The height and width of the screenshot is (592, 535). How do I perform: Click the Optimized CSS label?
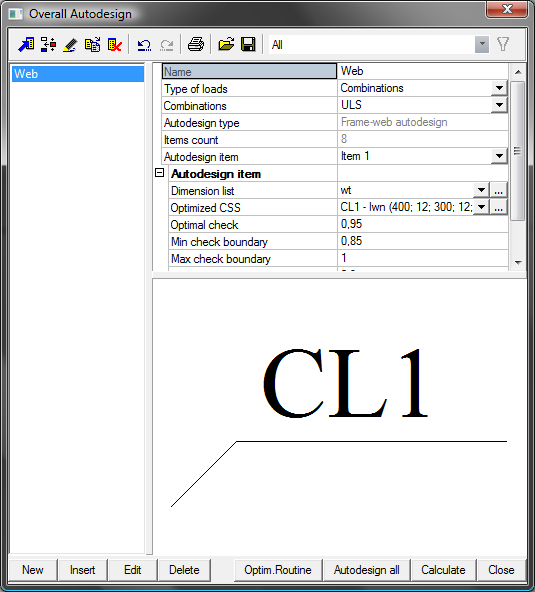click(x=205, y=208)
